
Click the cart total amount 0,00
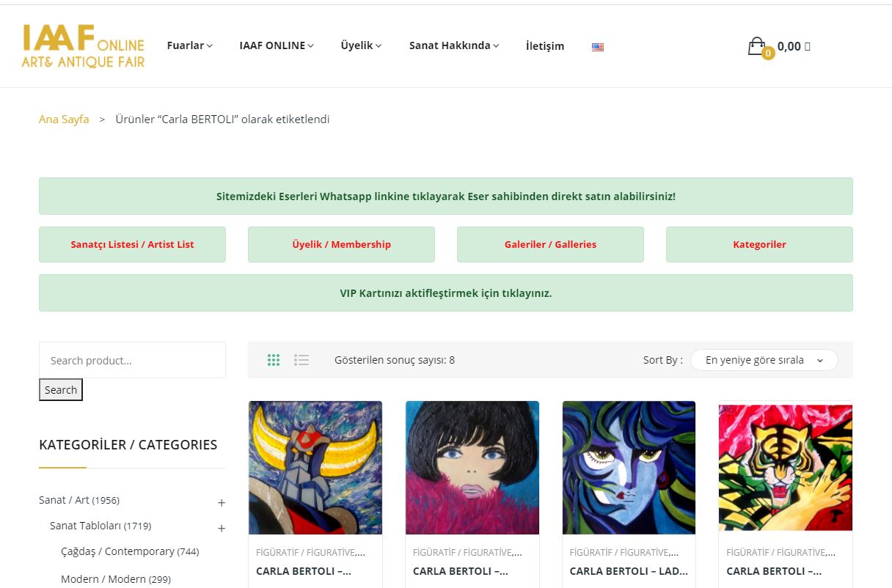pyautogui.click(x=789, y=46)
